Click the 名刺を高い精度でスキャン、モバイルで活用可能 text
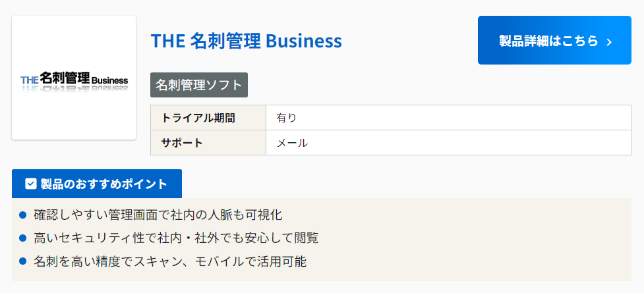644x293 pixels. pos(170,261)
